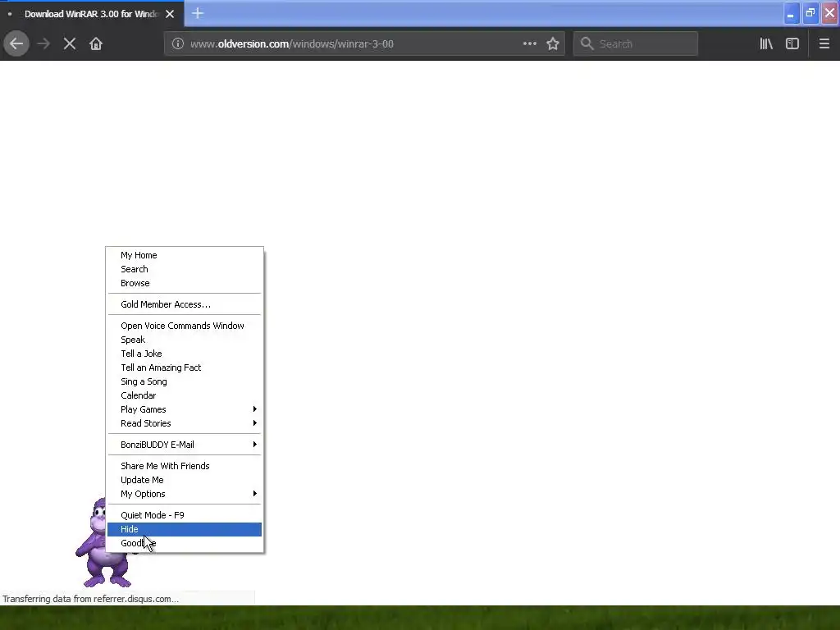The height and width of the screenshot is (630, 840).
Task: Choose Open Voice Commands Window
Action: click(x=185, y=326)
